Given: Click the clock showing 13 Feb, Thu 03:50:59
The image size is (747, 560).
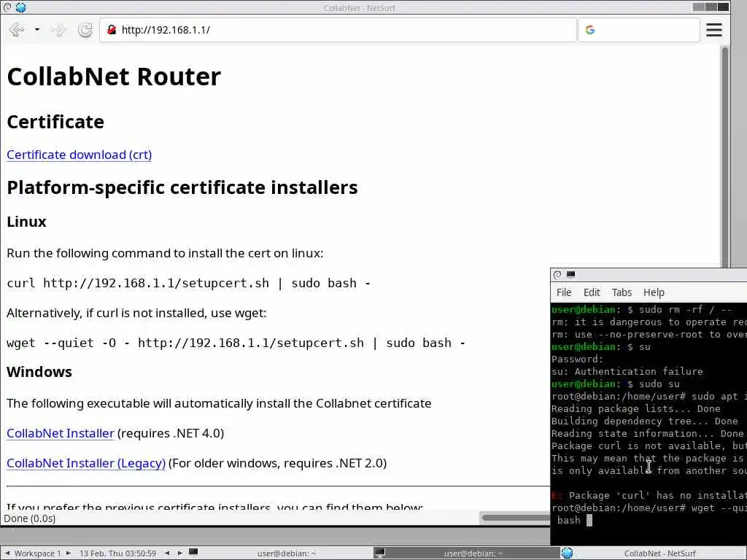Looking at the screenshot, I should coord(117,553).
